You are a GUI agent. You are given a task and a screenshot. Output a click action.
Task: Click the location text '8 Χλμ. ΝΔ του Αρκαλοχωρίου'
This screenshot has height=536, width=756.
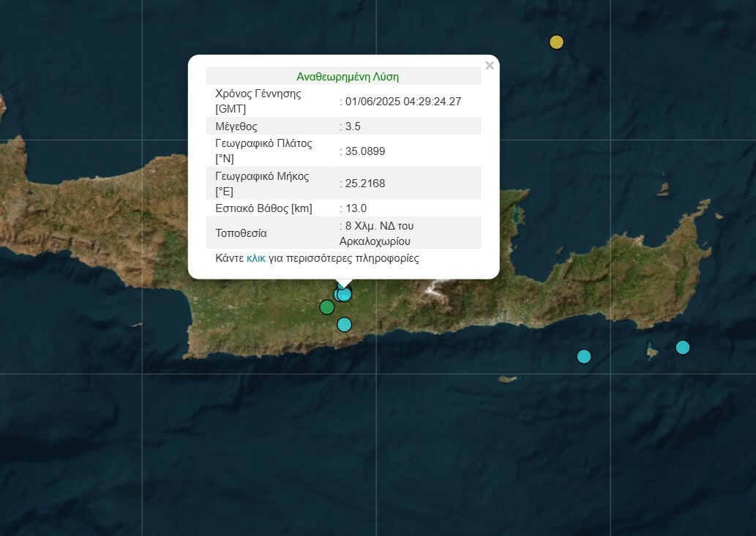click(x=377, y=233)
